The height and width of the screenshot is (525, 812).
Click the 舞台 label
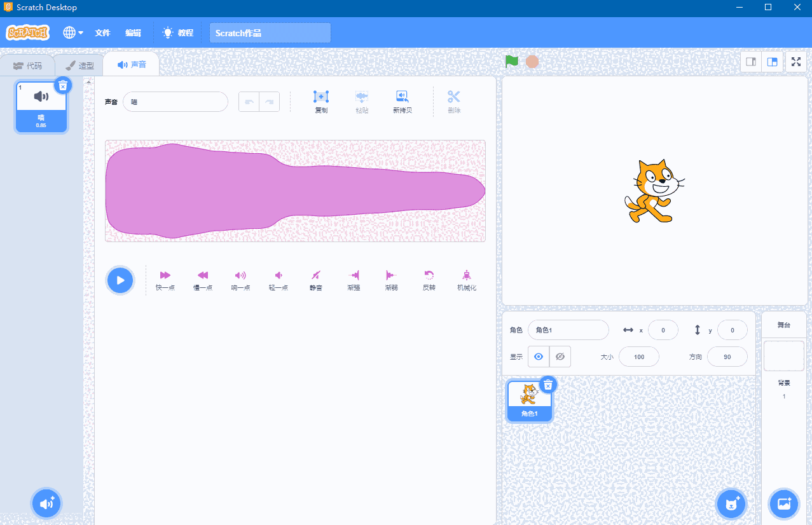tap(784, 325)
